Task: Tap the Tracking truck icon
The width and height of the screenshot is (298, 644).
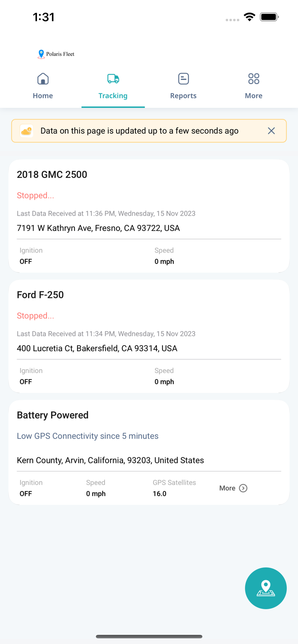Action: coord(113,79)
